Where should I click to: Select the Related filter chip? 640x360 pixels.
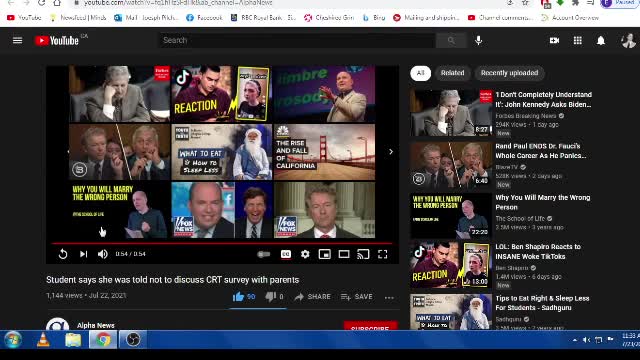coord(452,73)
